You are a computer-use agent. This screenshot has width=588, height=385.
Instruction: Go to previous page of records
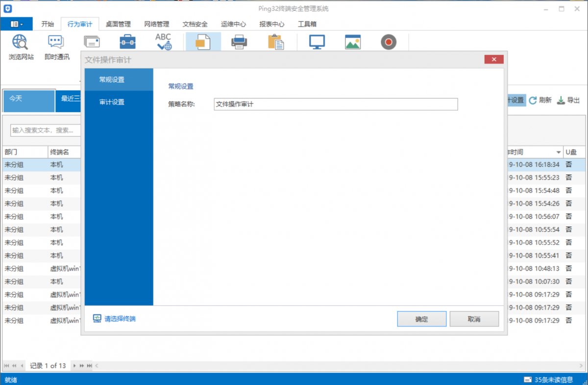[14, 366]
